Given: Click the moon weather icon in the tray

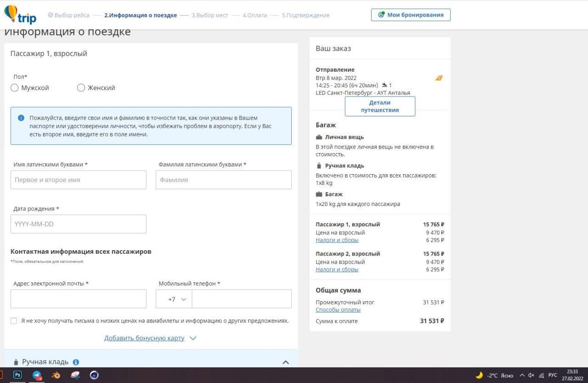Looking at the screenshot, I should pyautogui.click(x=479, y=375).
